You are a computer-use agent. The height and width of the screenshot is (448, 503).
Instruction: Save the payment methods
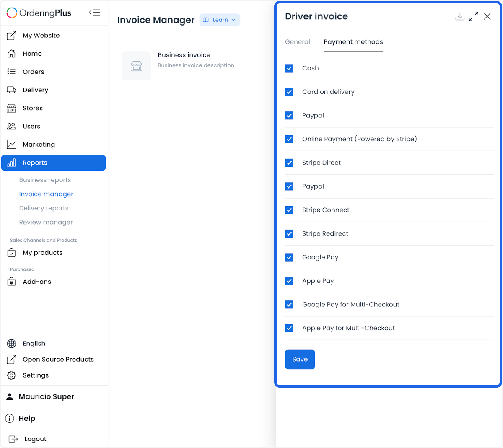pos(300,359)
